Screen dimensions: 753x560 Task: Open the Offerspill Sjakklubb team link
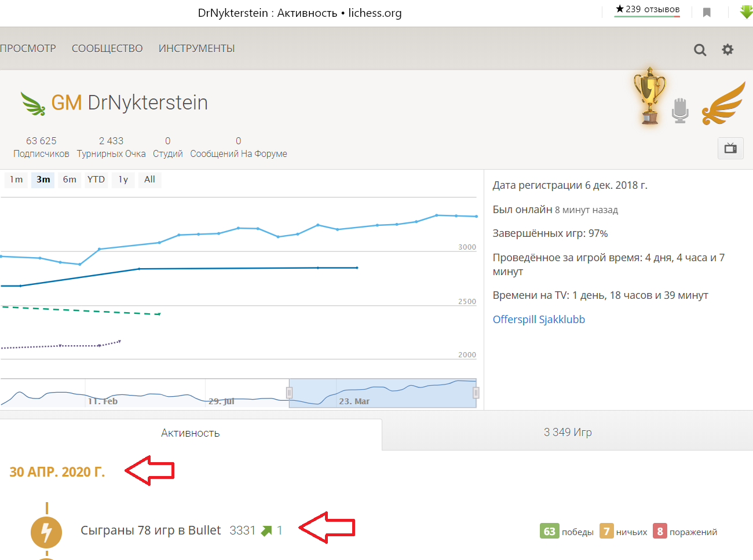tap(539, 320)
